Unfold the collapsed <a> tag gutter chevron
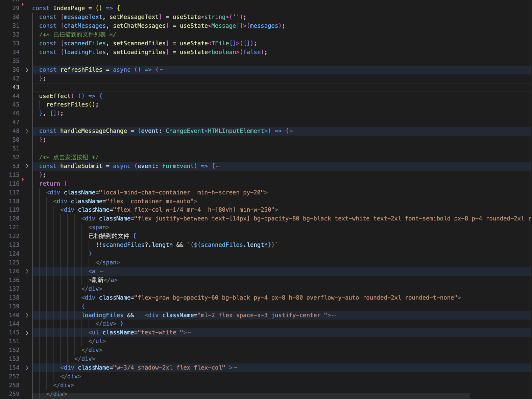Image resolution: width=532 pixels, height=399 pixels. pyautogui.click(x=27, y=271)
